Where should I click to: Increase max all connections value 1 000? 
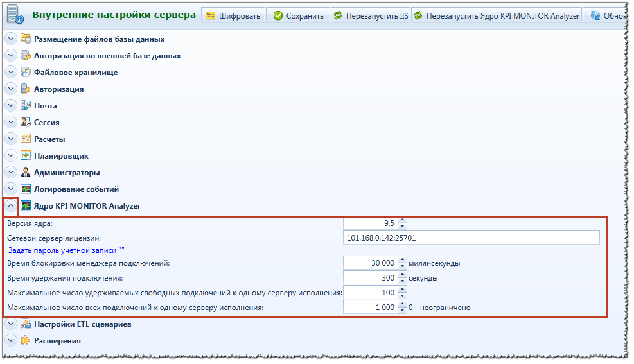pyautogui.click(x=402, y=304)
